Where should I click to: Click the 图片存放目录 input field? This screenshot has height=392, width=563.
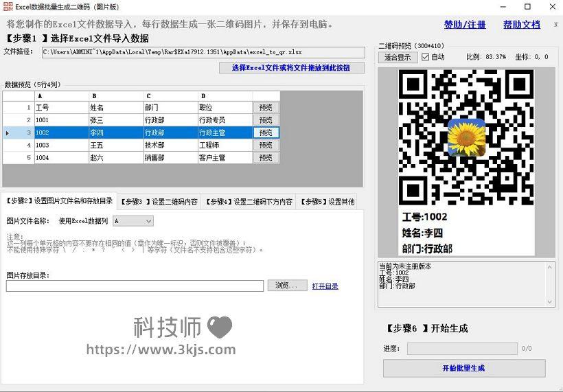(135, 286)
